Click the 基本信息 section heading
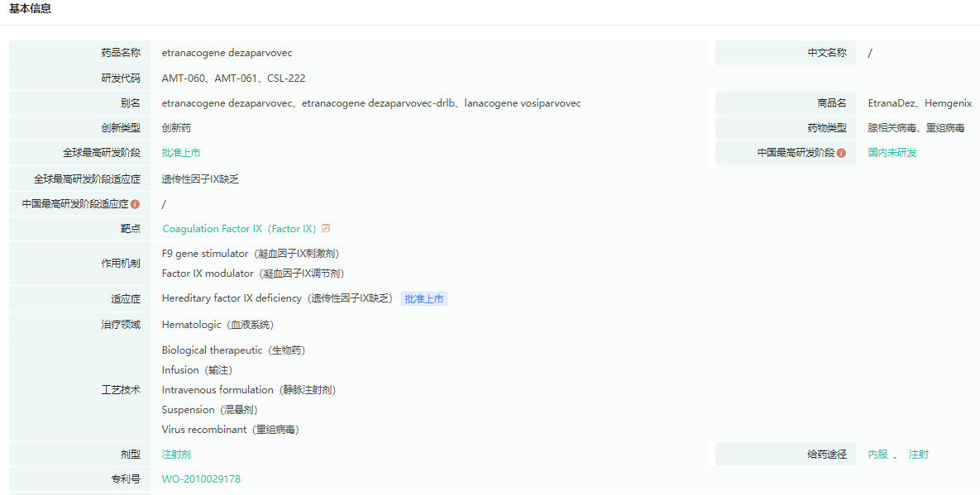 click(x=30, y=9)
